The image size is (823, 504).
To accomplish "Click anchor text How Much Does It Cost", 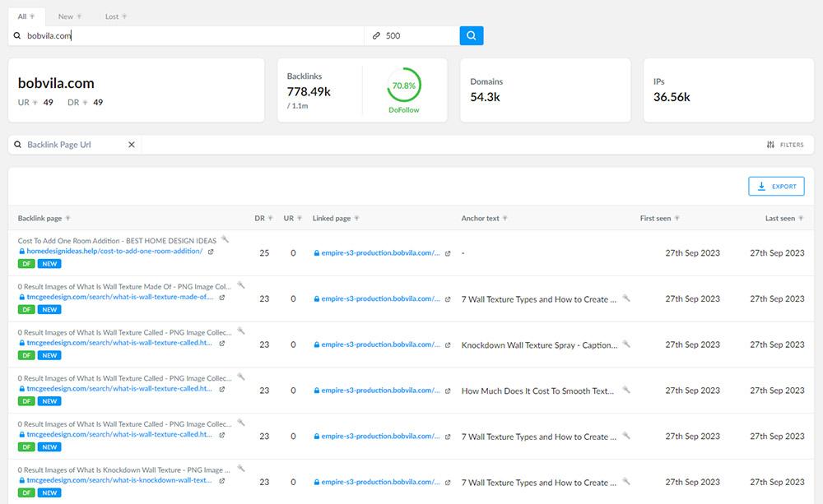I will point(537,391).
